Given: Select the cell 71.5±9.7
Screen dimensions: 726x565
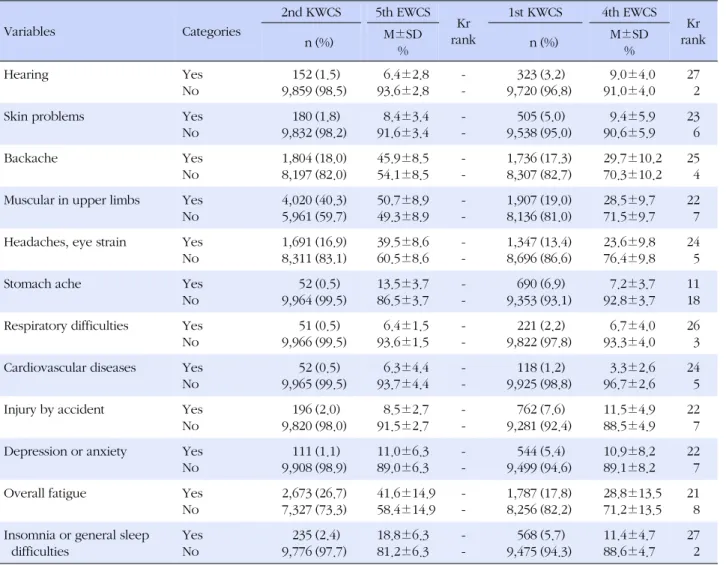Looking at the screenshot, I should (629, 217).
